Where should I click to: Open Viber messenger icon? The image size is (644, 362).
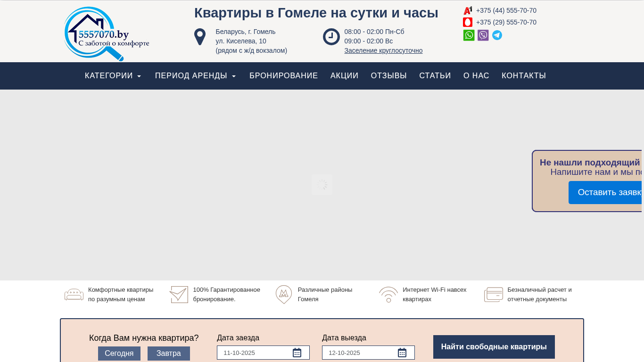coord(483,35)
